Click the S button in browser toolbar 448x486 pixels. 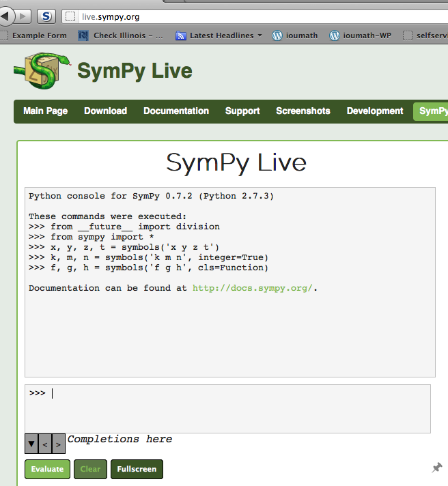tap(46, 16)
